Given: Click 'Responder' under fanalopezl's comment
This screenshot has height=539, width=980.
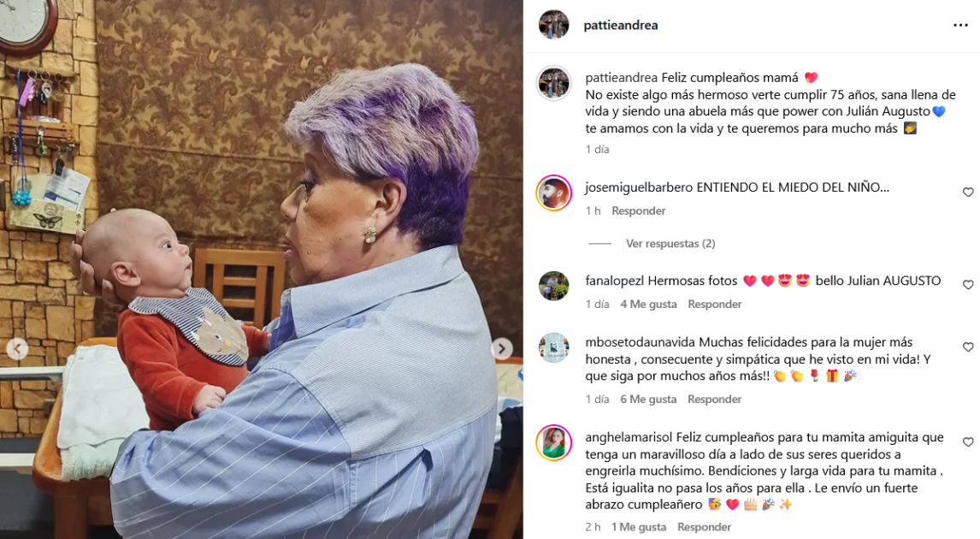Looking at the screenshot, I should click(x=714, y=304).
